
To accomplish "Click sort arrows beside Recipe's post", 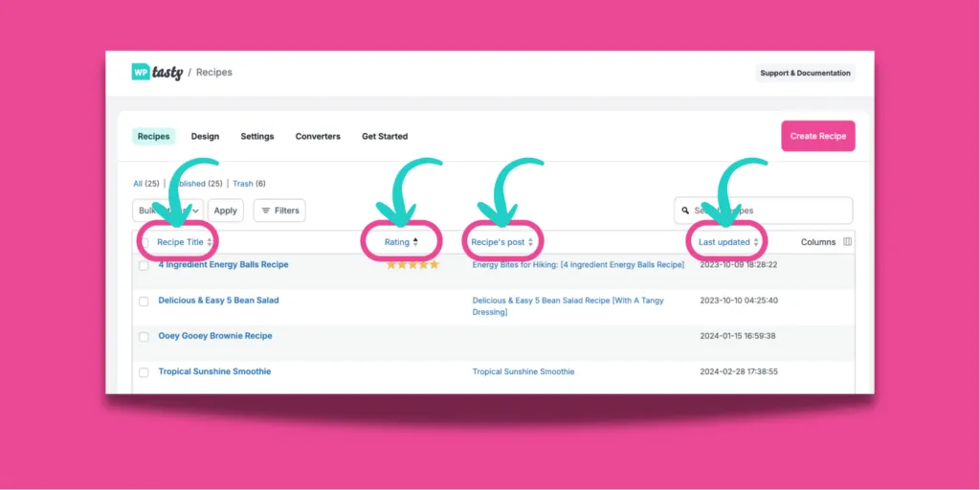I will click(x=530, y=242).
